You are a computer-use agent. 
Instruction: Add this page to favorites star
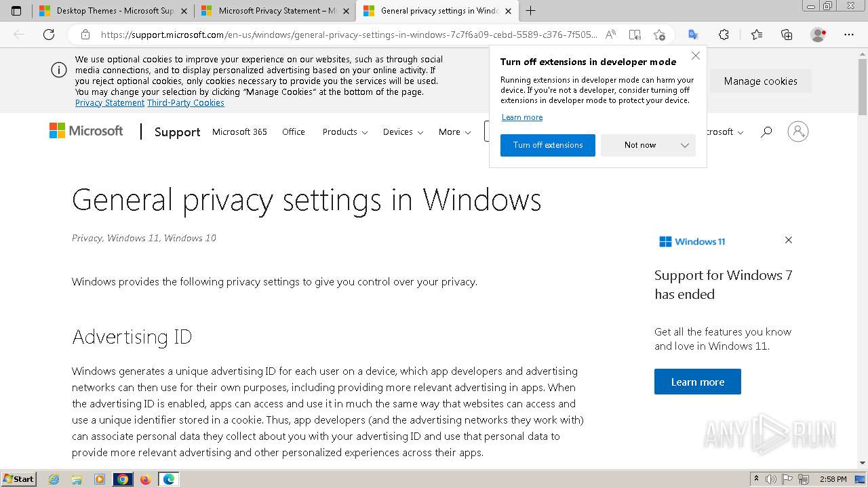(659, 35)
